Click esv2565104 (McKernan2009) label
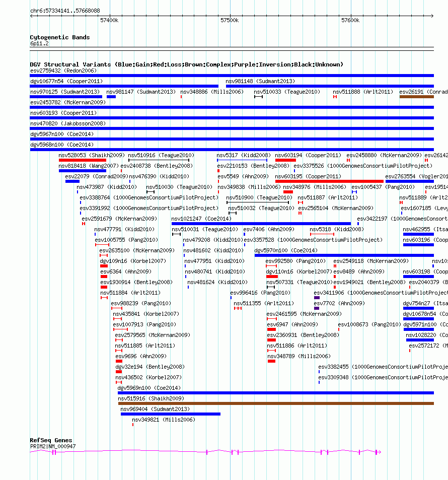Image resolution: width=448 pixels, height=480 pixels. pos(336,208)
